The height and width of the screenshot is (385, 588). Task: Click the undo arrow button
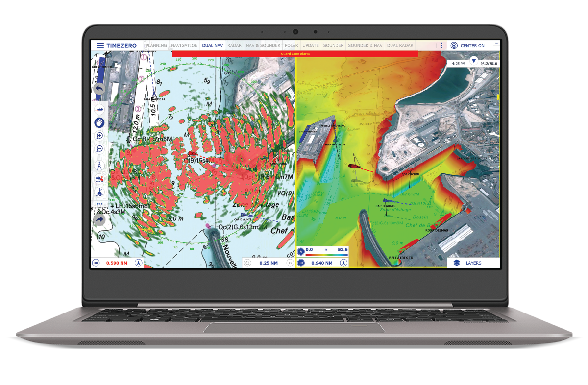coord(99,90)
